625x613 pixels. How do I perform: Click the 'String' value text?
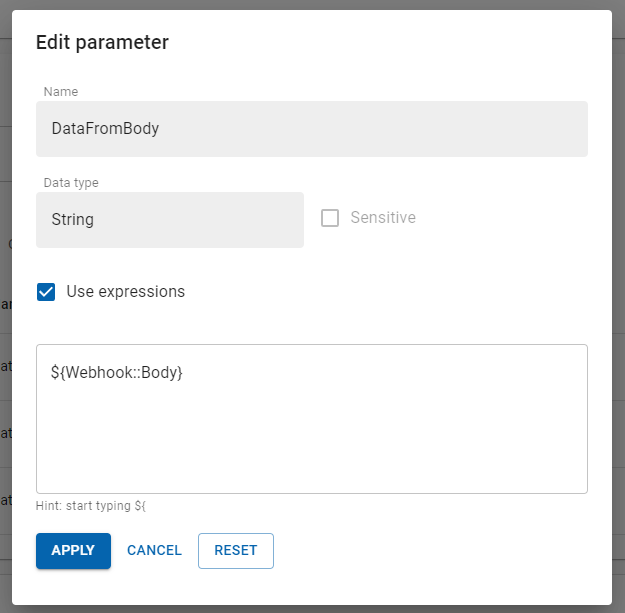pyautogui.click(x=73, y=219)
